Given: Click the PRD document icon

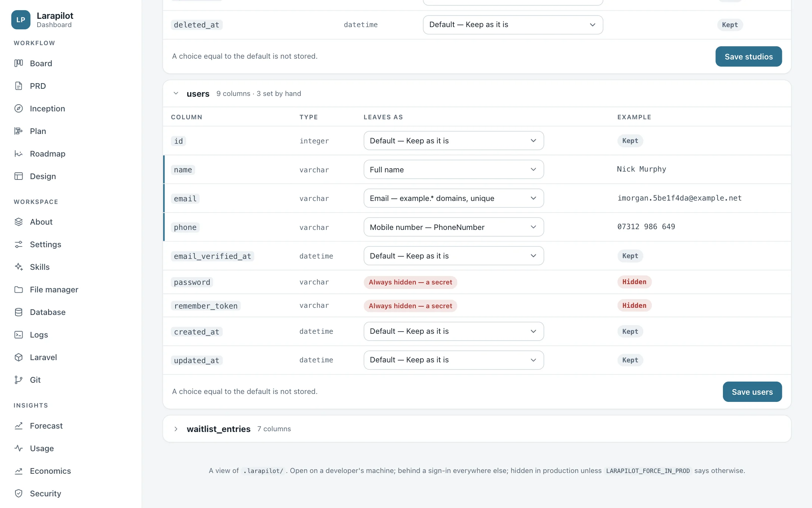Looking at the screenshot, I should click(18, 86).
